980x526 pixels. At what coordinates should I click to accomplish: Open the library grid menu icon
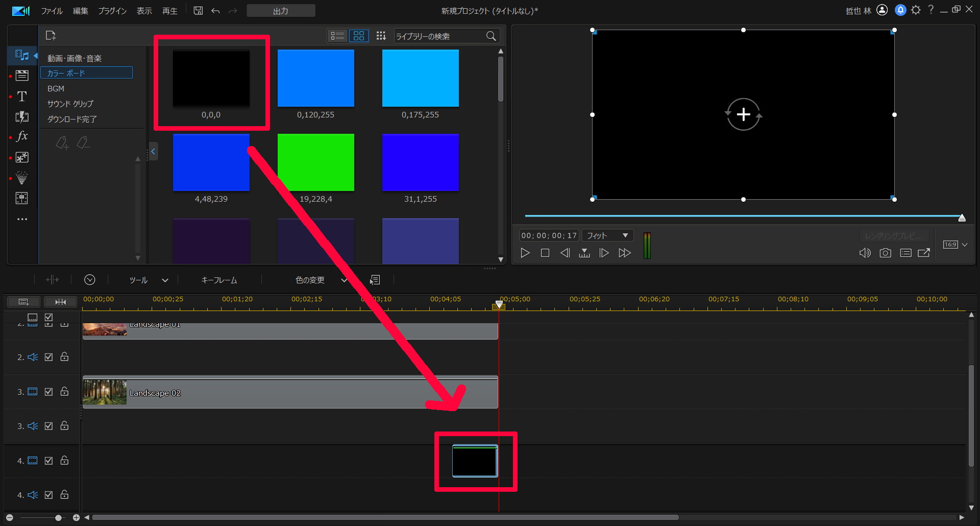tap(381, 36)
